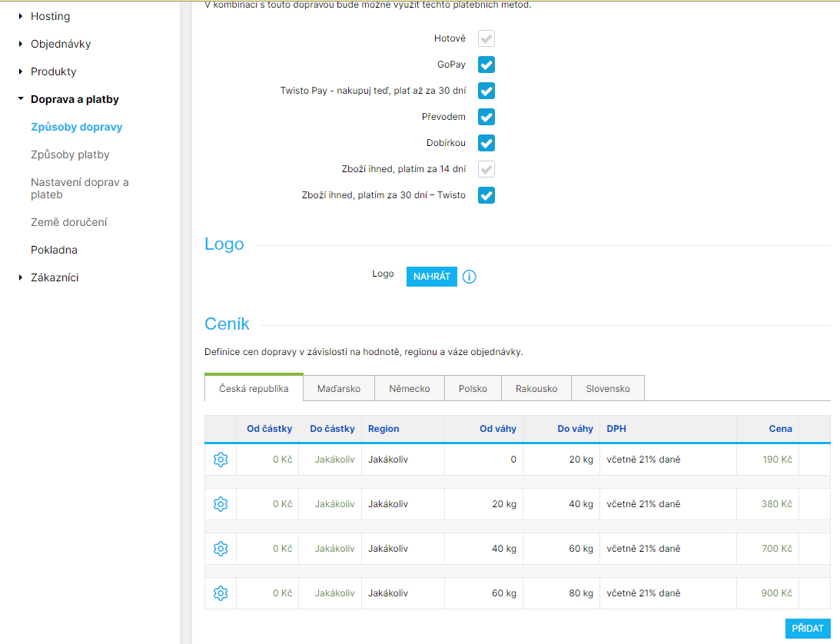Viewport: 840px width, 644px height.
Task: Switch to the Německo tab
Action: click(410, 388)
